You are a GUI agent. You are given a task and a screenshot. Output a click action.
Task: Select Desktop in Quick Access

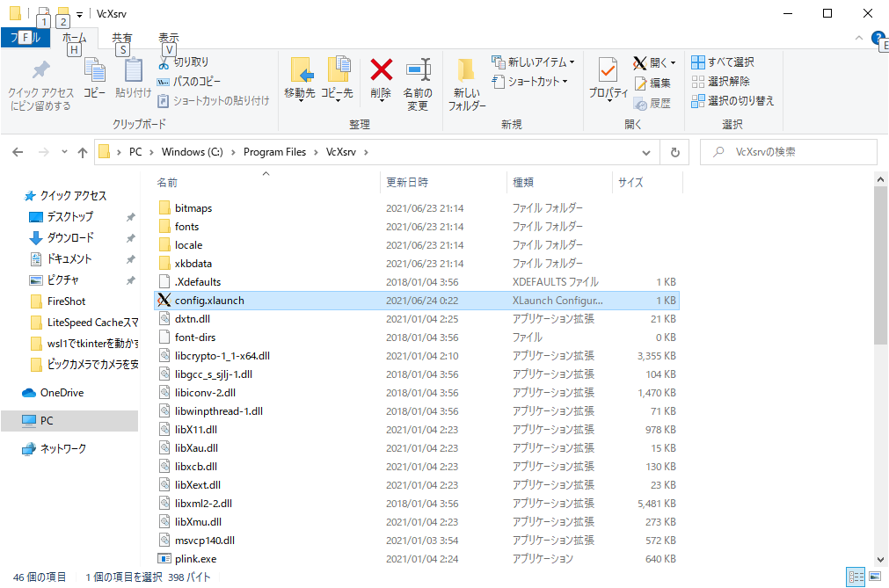point(69,216)
